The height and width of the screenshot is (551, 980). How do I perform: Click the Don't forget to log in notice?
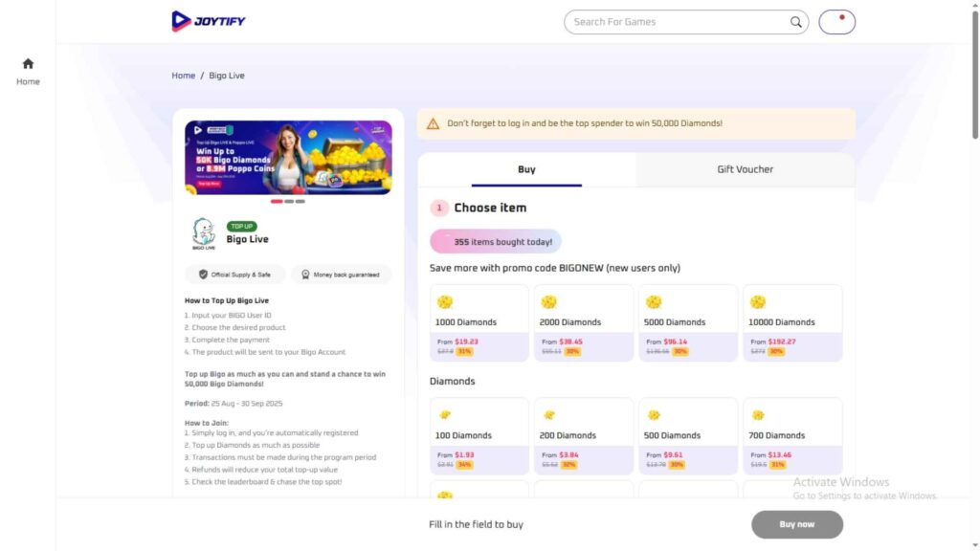[636, 123]
